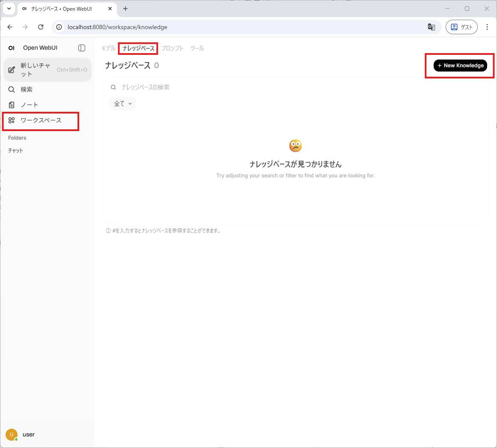Expand the 全て filter dropdown
Image resolution: width=497 pixels, height=448 pixels.
pyautogui.click(x=123, y=104)
